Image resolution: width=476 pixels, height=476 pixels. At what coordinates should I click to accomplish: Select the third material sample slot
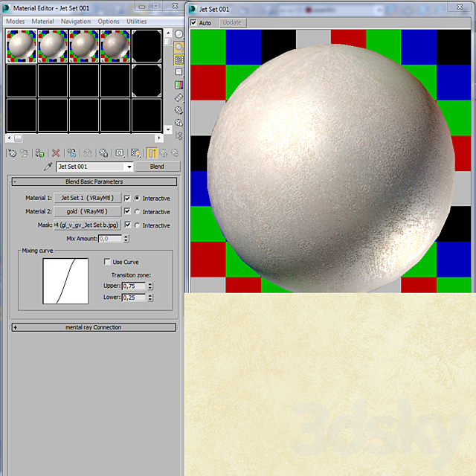84,46
